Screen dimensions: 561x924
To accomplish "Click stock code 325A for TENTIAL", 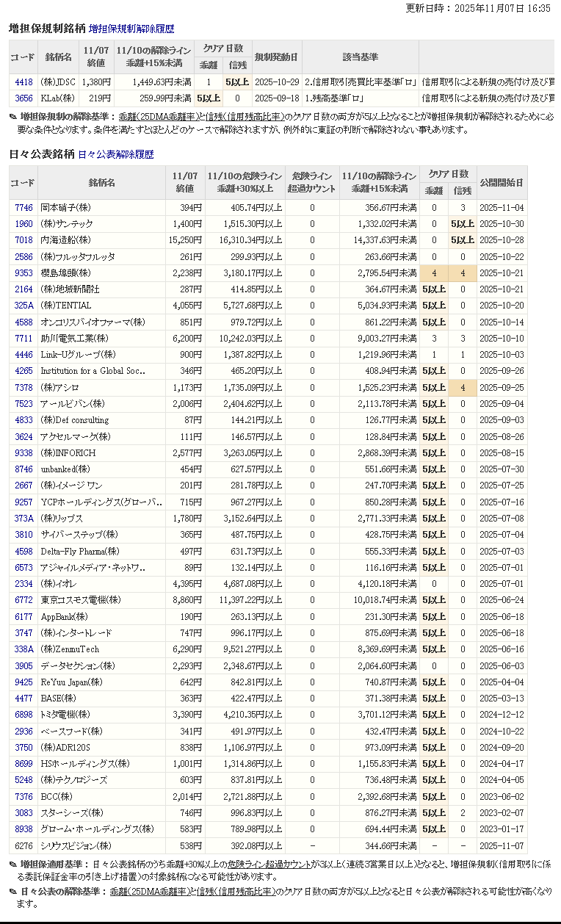I will point(23,306).
